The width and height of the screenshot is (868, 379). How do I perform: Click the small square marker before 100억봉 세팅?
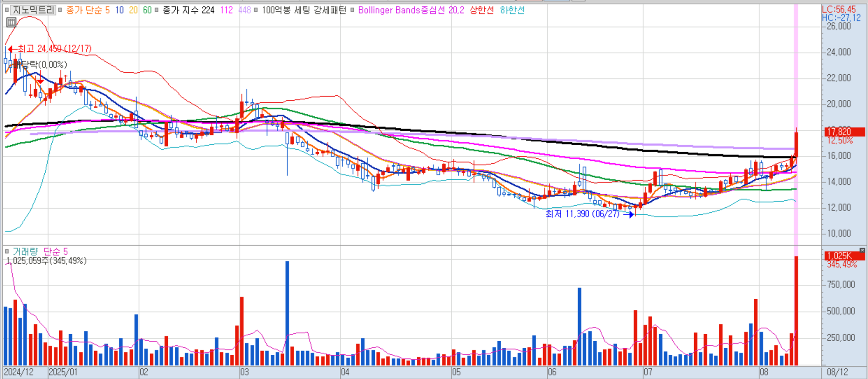point(256,10)
